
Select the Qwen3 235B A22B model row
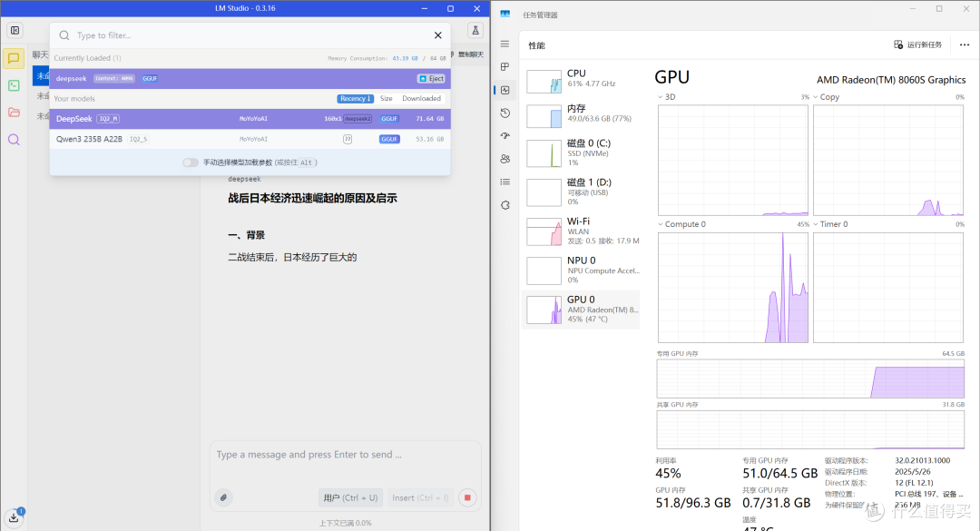[x=250, y=140]
